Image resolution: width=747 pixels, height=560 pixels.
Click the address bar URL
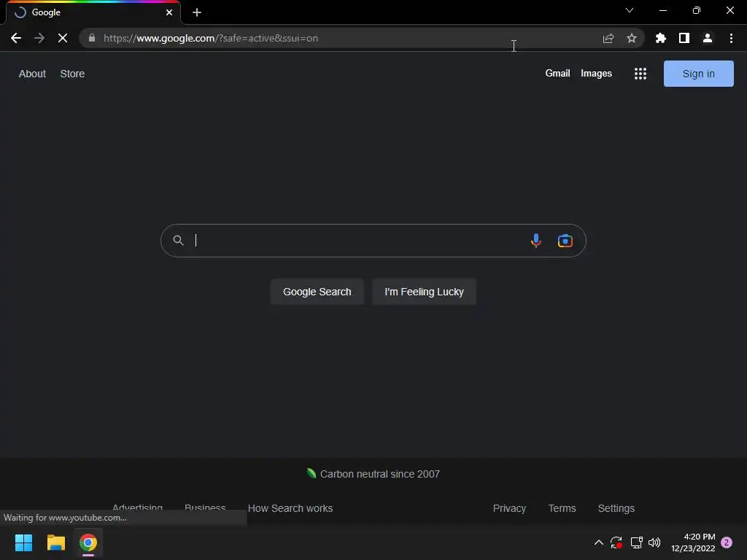pos(211,38)
